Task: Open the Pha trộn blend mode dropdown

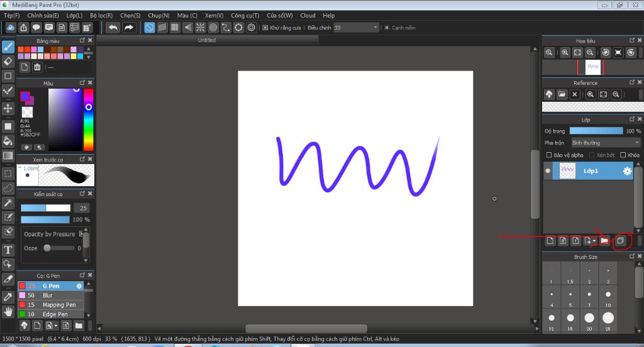Action: point(604,143)
